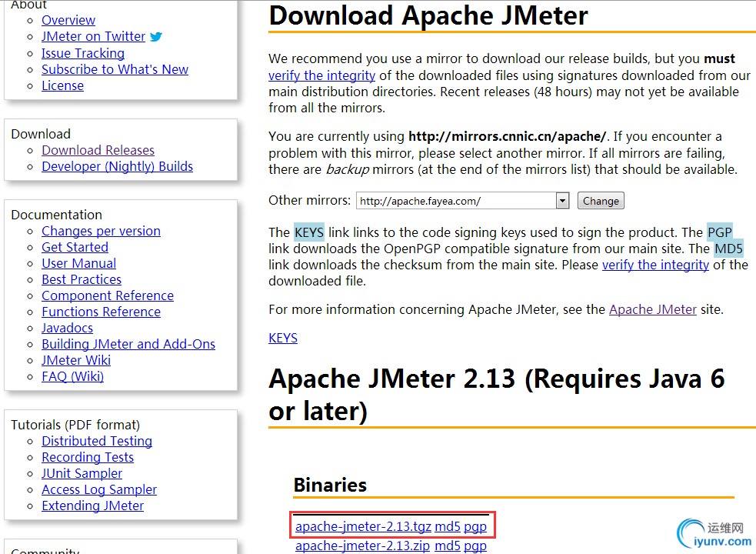Click the italic word backup
756x554 pixels.
tap(347, 170)
